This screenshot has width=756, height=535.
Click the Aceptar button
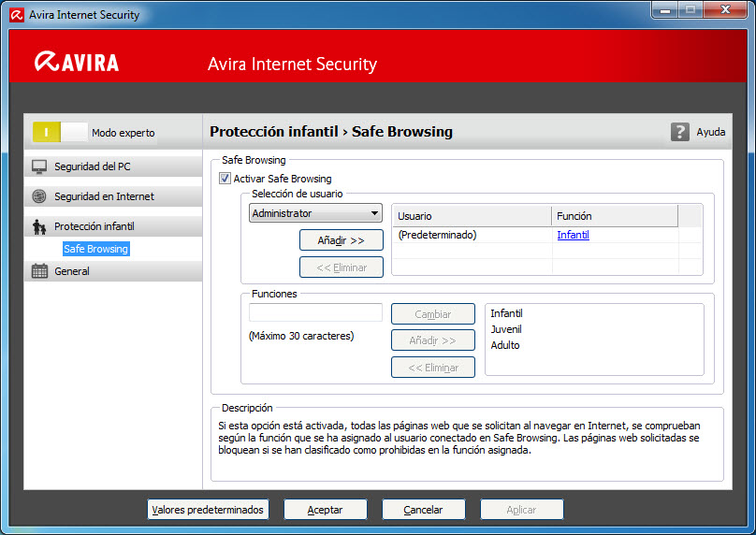(326, 510)
